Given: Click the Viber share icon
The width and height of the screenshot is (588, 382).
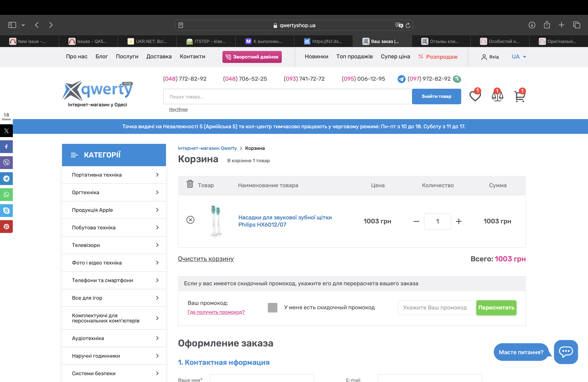Looking at the screenshot, I should point(6,163).
